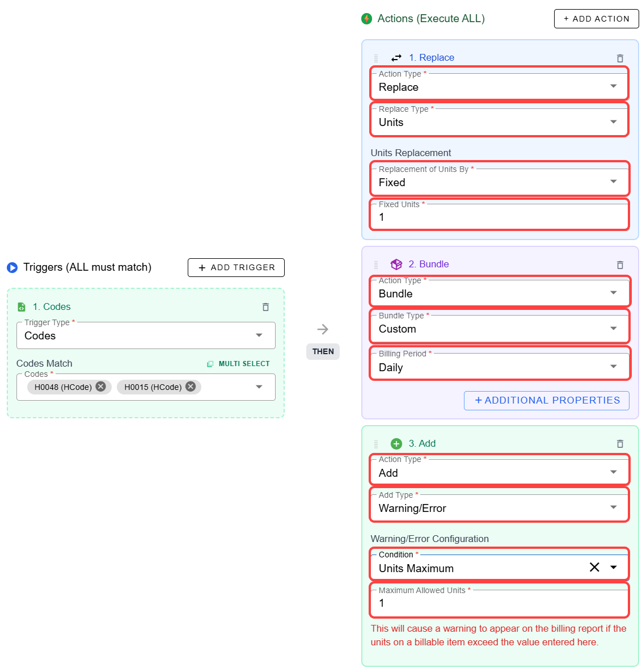642x672 pixels.
Task: Remove the H0048 (HCode) chip
Action: 100,387
